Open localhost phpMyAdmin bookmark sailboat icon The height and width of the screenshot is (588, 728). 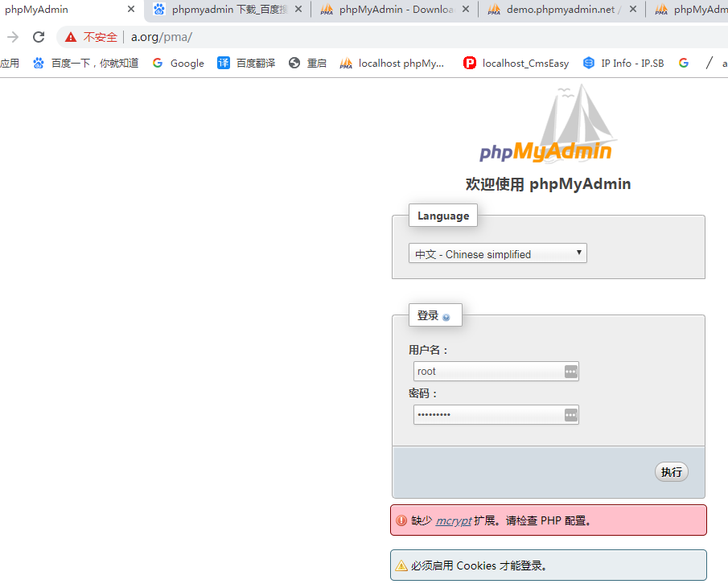pos(346,63)
